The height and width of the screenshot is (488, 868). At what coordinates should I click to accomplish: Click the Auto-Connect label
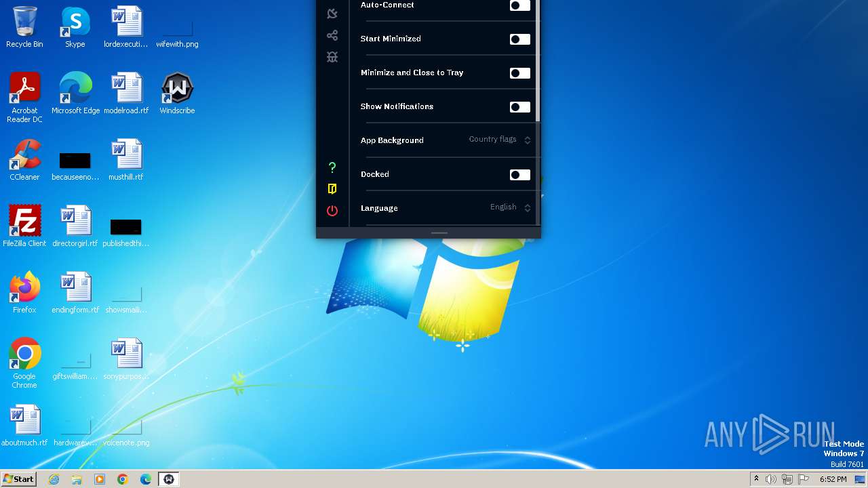tap(387, 5)
